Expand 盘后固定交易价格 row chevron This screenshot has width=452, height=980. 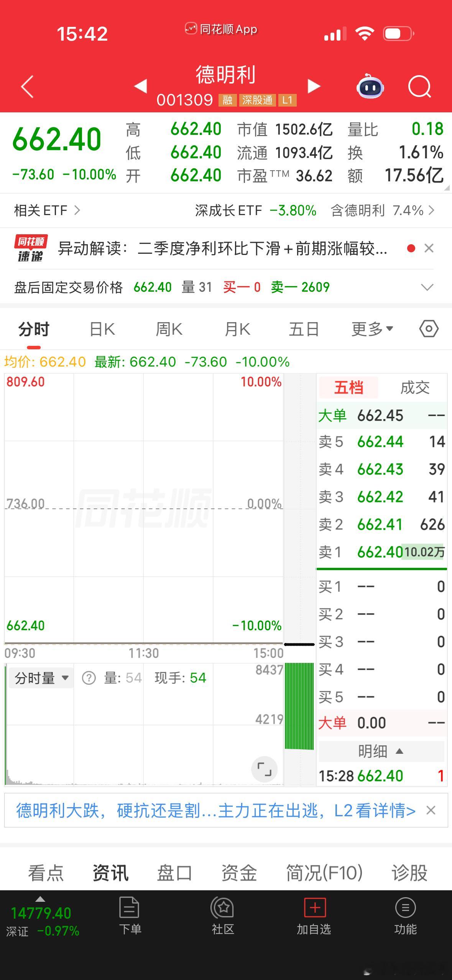click(x=427, y=287)
